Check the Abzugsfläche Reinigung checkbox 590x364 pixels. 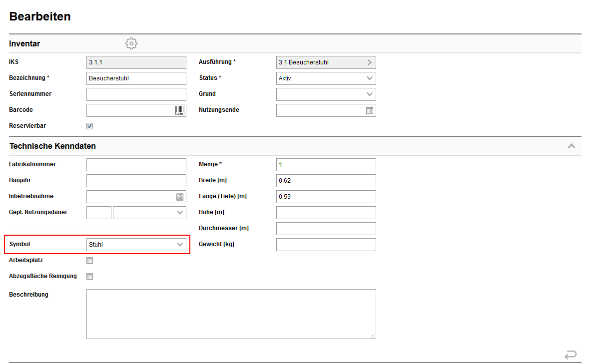pyautogui.click(x=90, y=276)
